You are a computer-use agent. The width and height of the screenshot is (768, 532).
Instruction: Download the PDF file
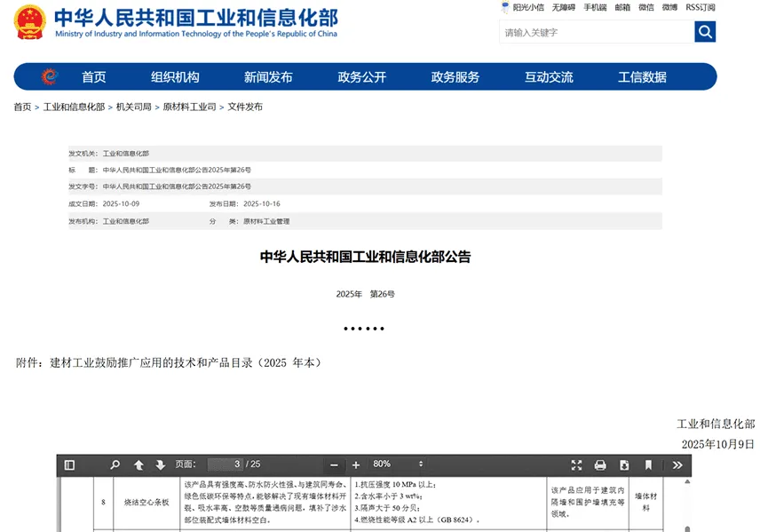(624, 465)
